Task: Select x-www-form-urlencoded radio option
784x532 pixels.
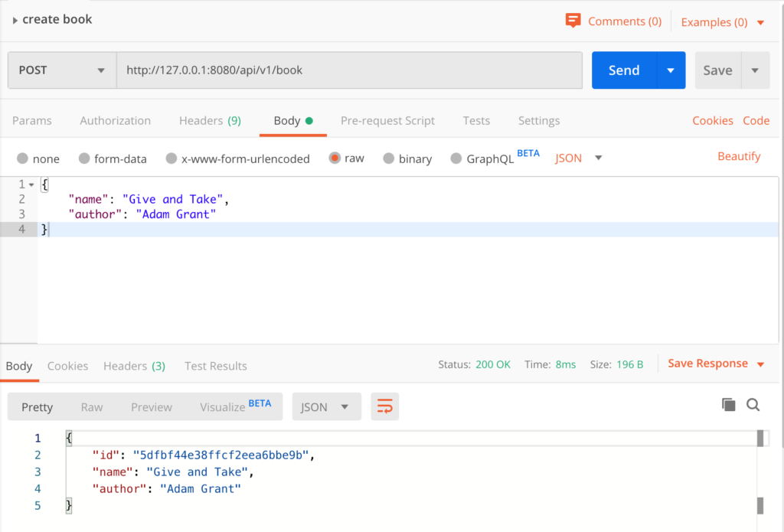Action: click(x=171, y=158)
